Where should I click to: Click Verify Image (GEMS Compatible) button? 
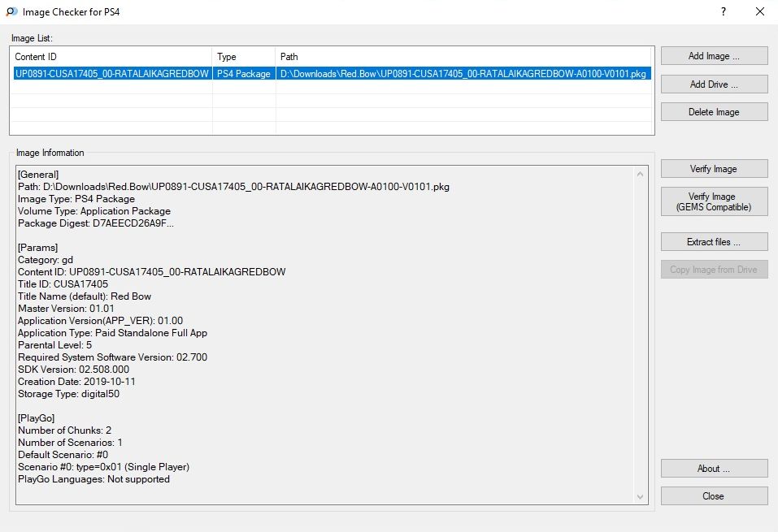(714, 201)
